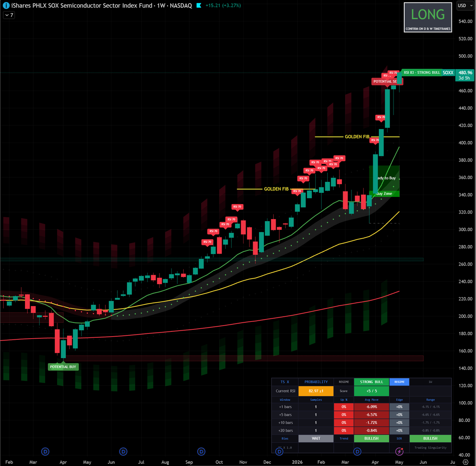The image size is (476, 466).
Task: Click the RSI 83 - STRONG BULL label
Action: tap(422, 73)
